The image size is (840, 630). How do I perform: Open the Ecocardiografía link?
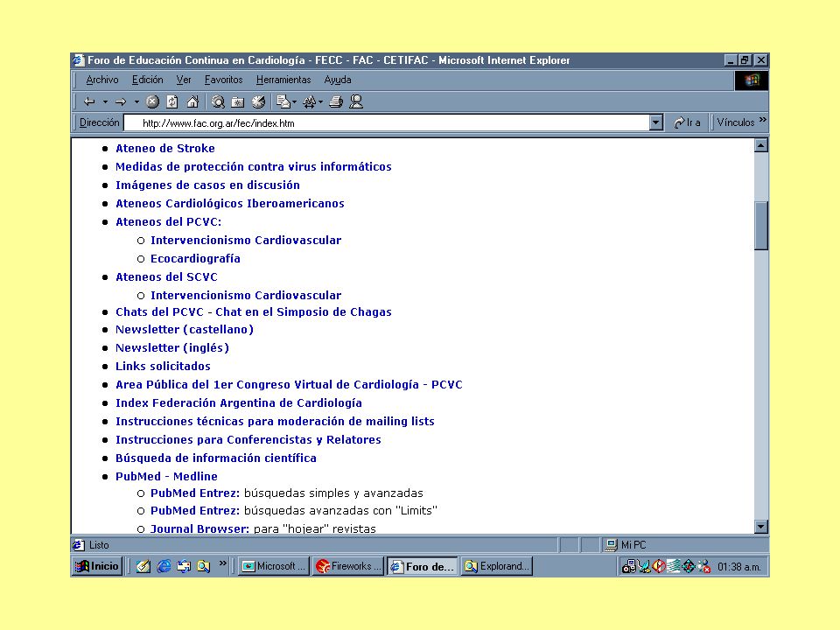(x=195, y=259)
